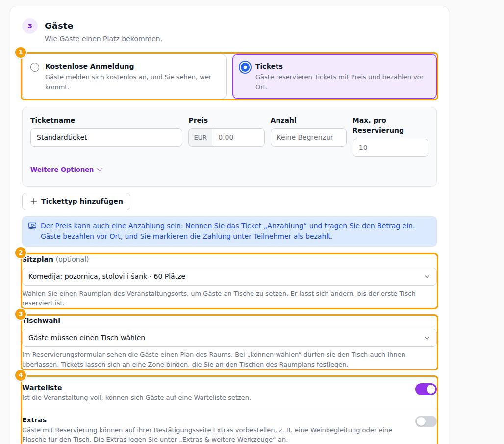Click the subtitle "Wie Gäste einen Platz bekommen."
The width and height of the screenshot is (504, 444).
(x=103, y=39)
